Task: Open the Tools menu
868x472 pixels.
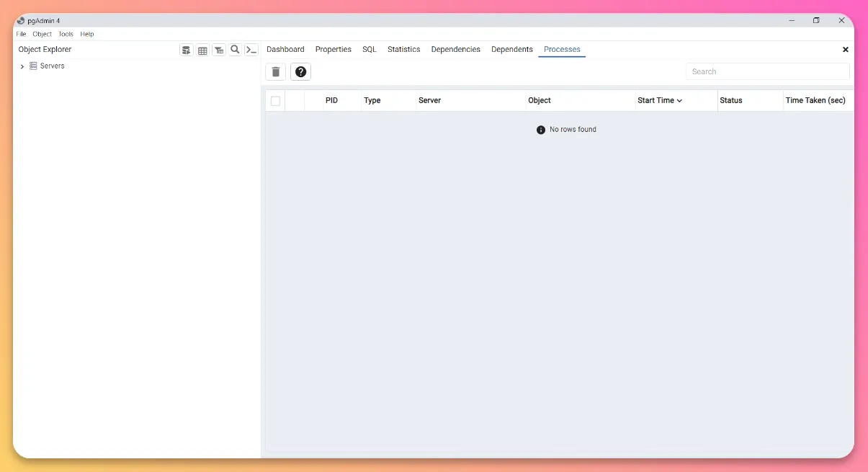Action: 66,34
